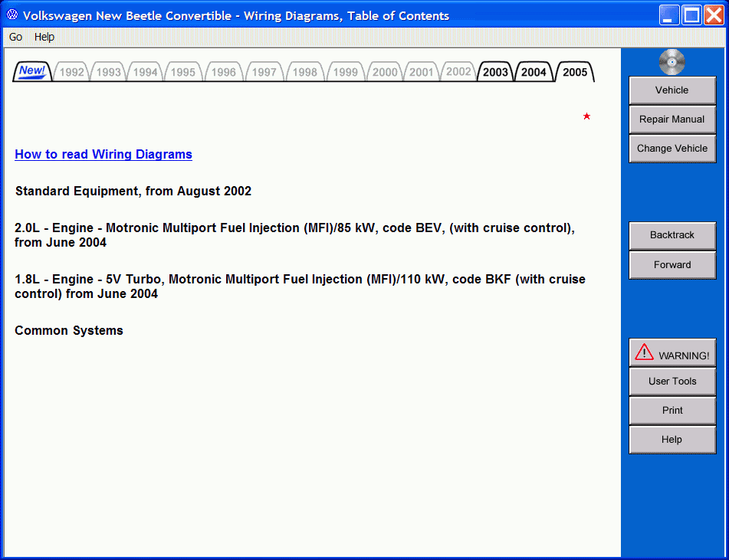
Task: Open 1.8L Engine 5V Turbo BKF entry
Action: coord(300,287)
